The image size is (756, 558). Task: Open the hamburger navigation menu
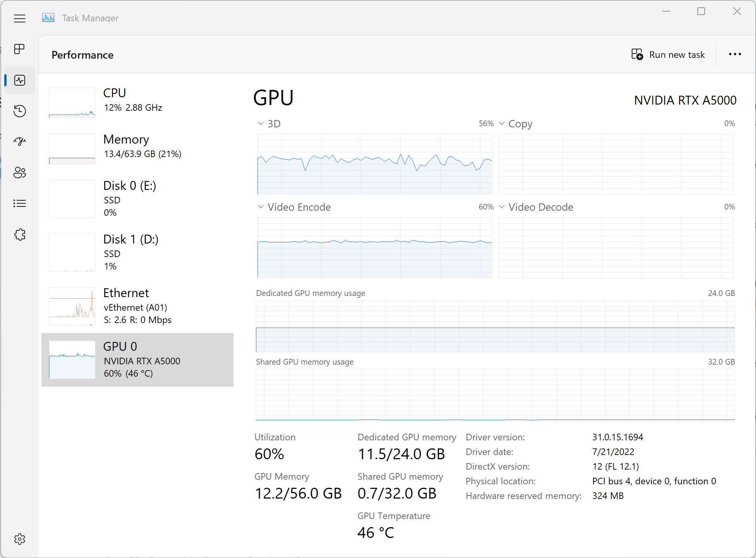point(20,18)
